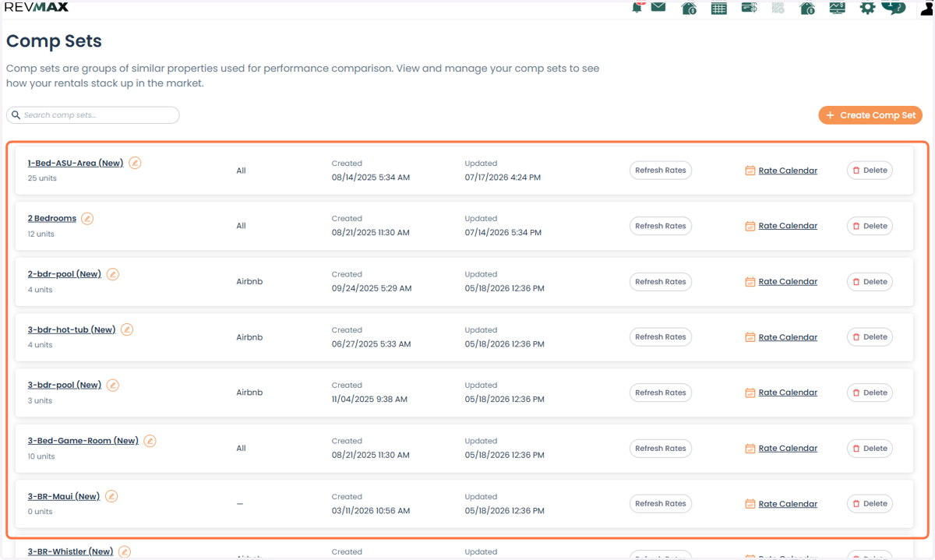Open the mail envelope icon
The height and width of the screenshot is (560, 935).
pyautogui.click(x=658, y=7)
